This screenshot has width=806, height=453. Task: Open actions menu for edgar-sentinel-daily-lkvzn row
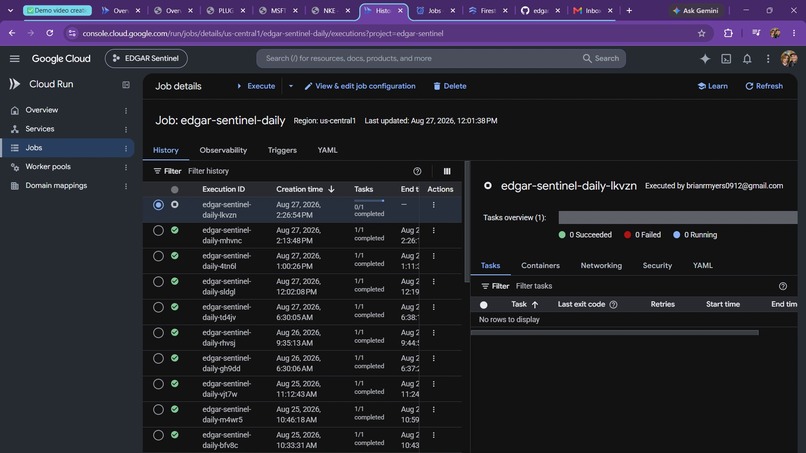[x=433, y=205]
